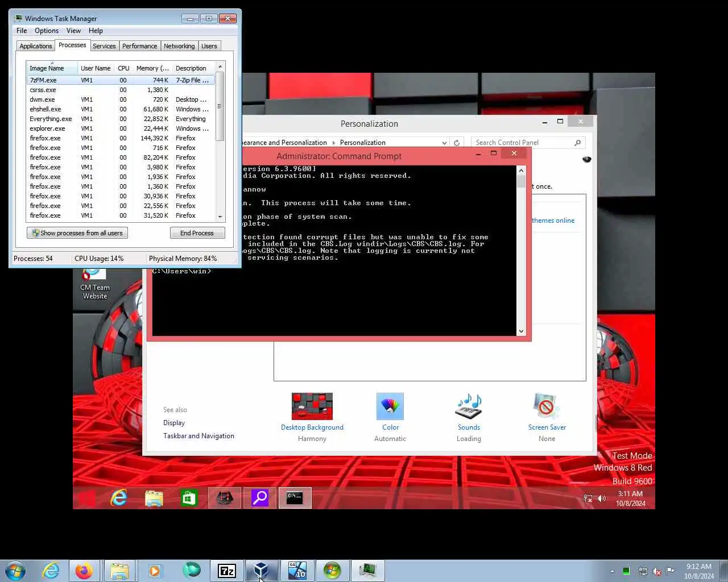The height and width of the screenshot is (582, 728).
Task: Open the green Store icon in VM taskbar
Action: [x=189, y=498]
